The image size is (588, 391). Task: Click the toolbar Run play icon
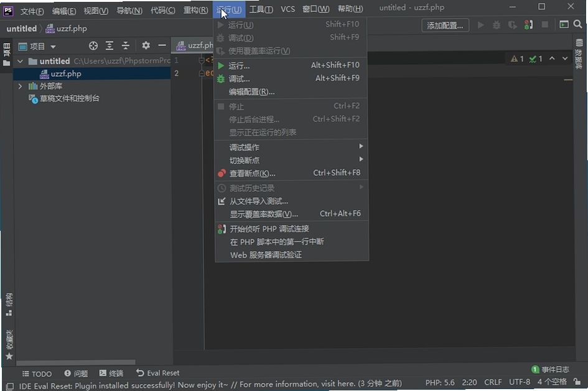[480, 25]
